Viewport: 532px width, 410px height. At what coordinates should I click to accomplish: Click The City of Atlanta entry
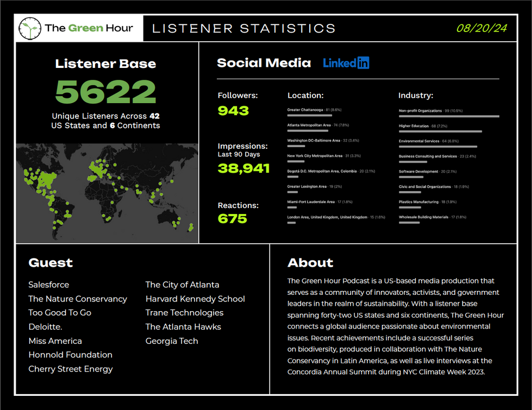pyautogui.click(x=183, y=285)
